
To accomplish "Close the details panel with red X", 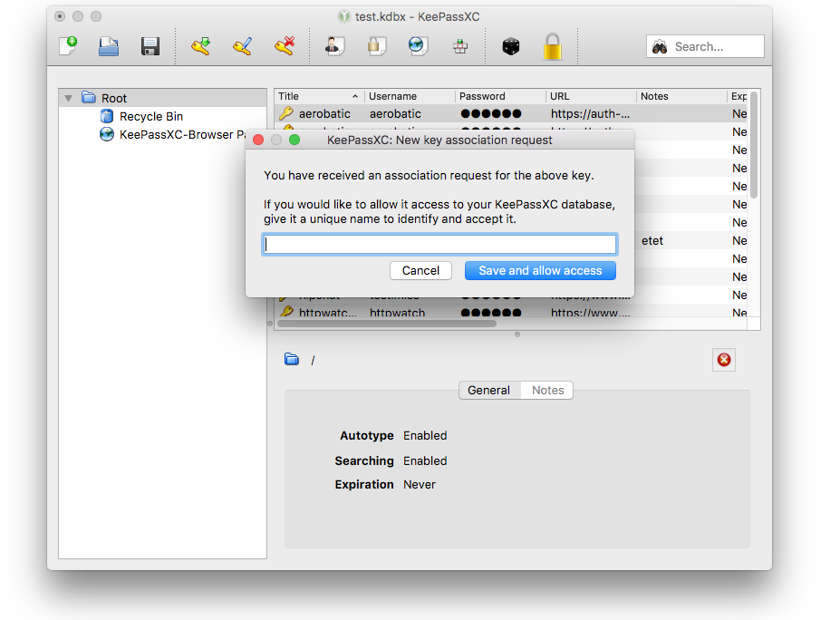I will click(724, 360).
